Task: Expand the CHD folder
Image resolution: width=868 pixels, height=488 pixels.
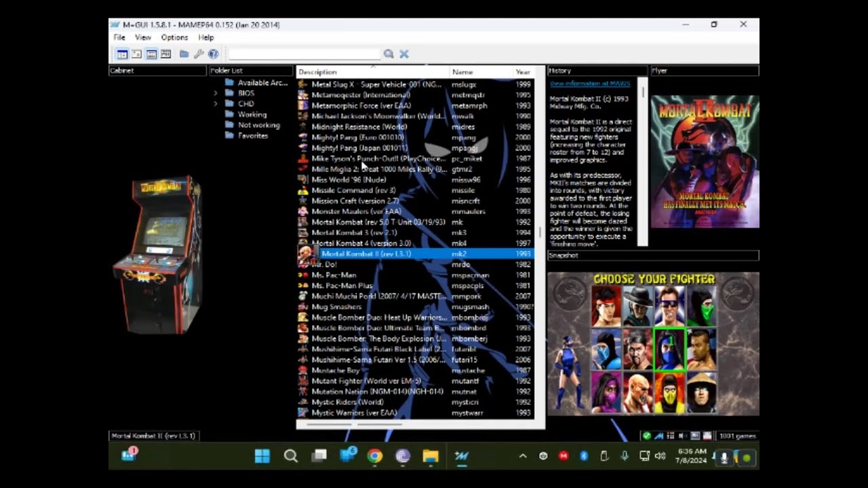Action: coord(216,104)
